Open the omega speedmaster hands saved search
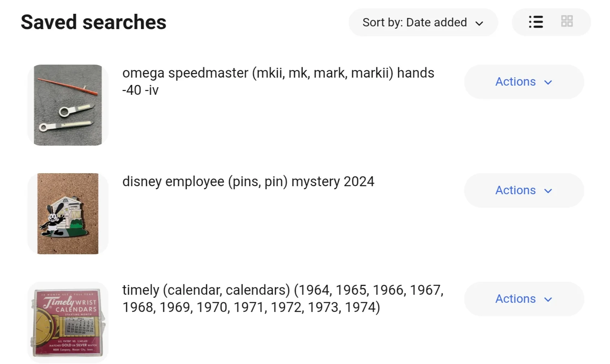 pyautogui.click(x=278, y=73)
